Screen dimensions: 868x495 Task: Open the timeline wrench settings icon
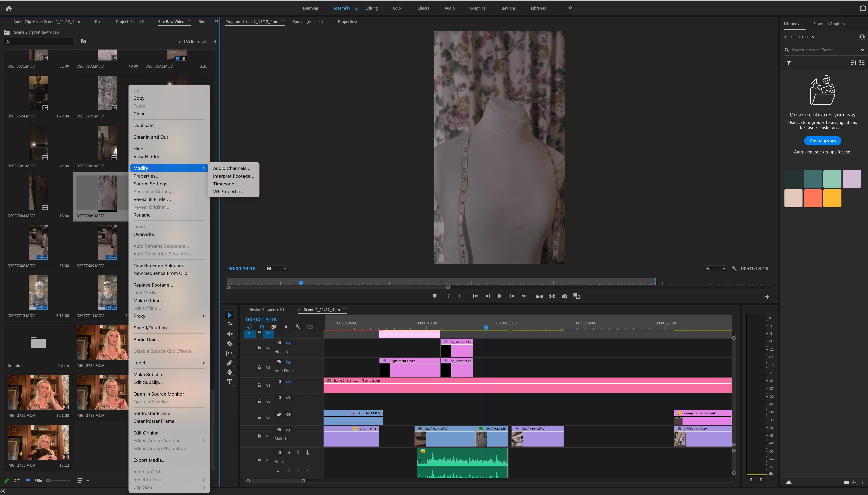tap(298, 327)
